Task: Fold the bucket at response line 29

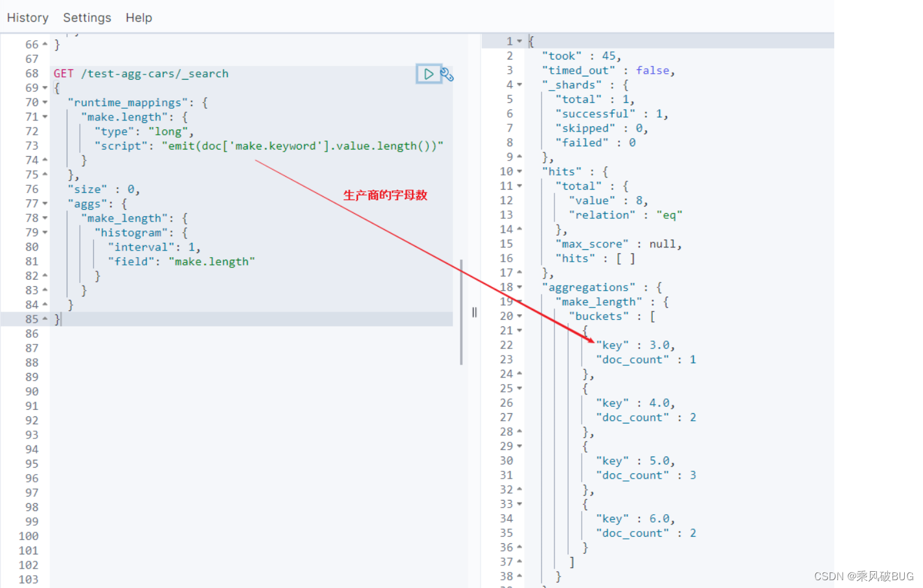Action: 519,446
